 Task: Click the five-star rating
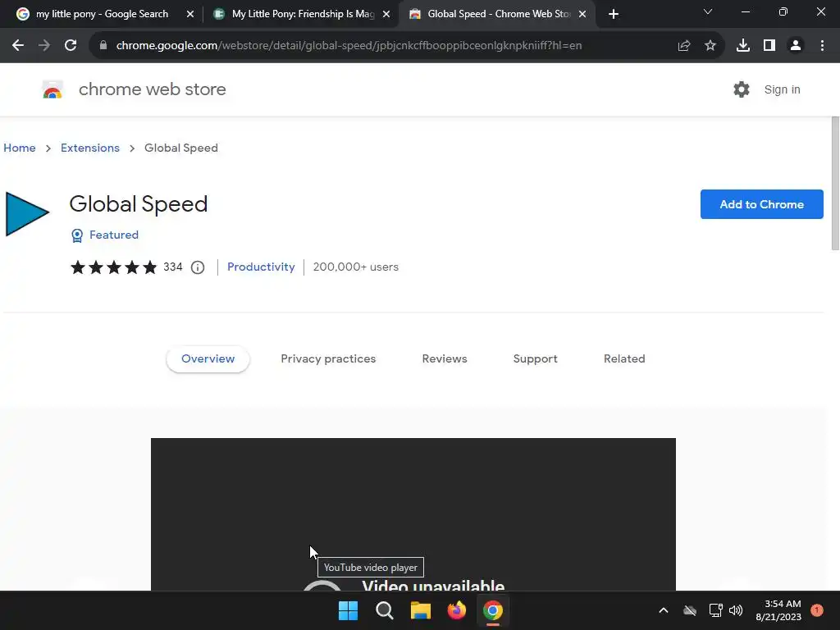pyautogui.click(x=113, y=267)
